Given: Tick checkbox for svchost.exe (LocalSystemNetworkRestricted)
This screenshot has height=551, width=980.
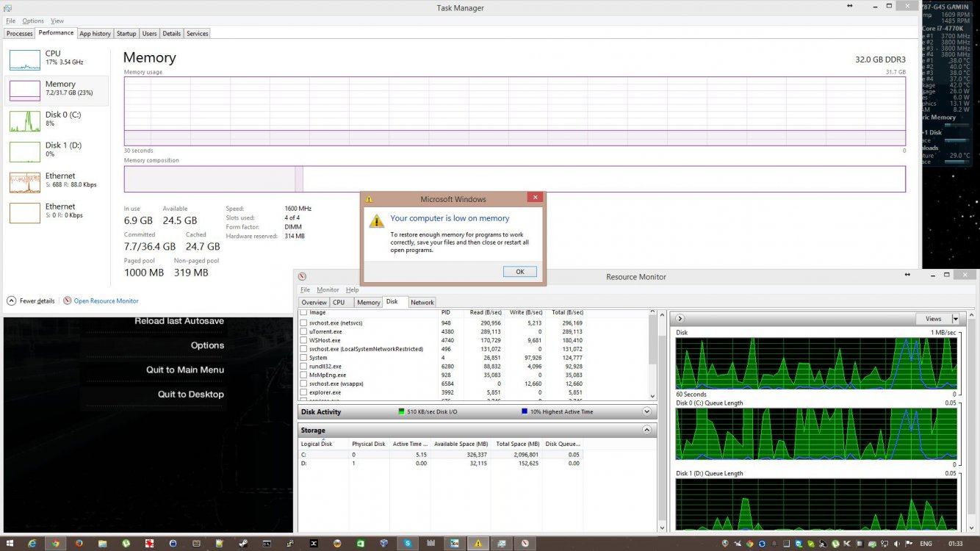Looking at the screenshot, I should click(304, 349).
